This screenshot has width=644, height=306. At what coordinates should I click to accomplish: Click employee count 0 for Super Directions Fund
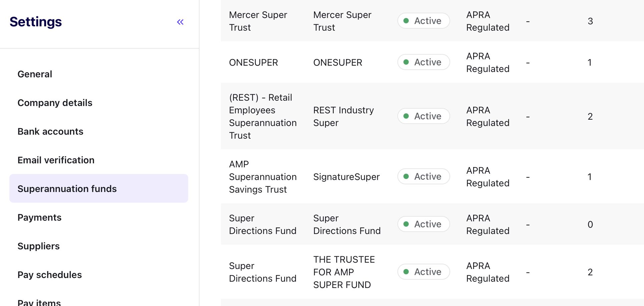[x=590, y=224]
